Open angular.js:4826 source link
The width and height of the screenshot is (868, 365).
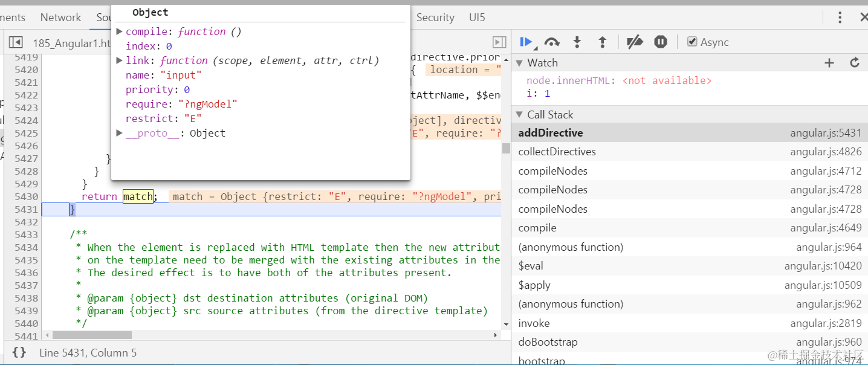pos(826,152)
